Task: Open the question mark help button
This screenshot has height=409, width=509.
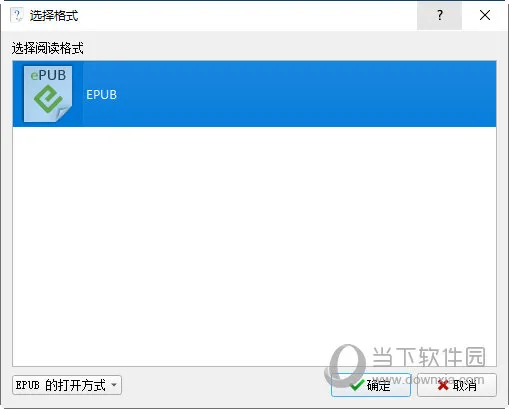Action: (x=439, y=15)
